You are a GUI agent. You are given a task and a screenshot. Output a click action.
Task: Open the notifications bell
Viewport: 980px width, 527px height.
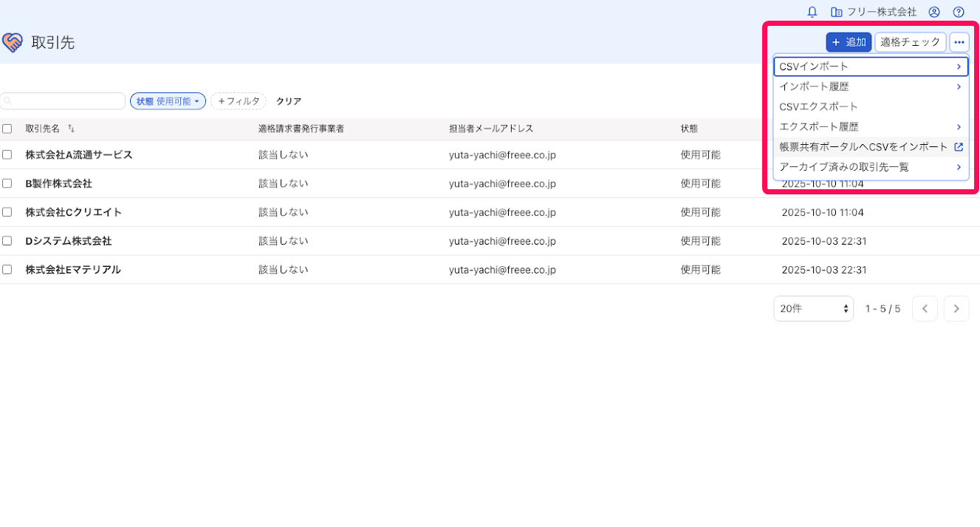pos(812,12)
